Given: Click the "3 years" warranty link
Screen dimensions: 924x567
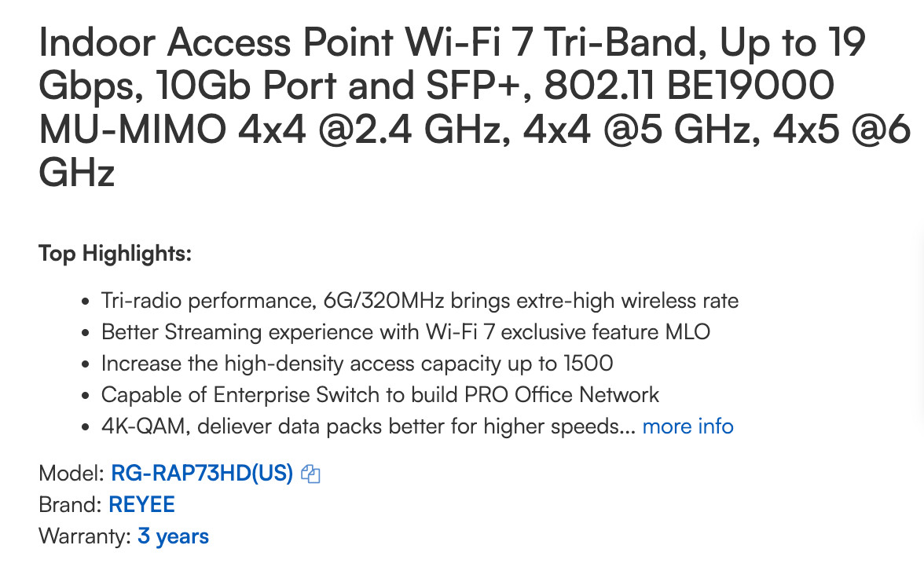Looking at the screenshot, I should coord(173,536).
